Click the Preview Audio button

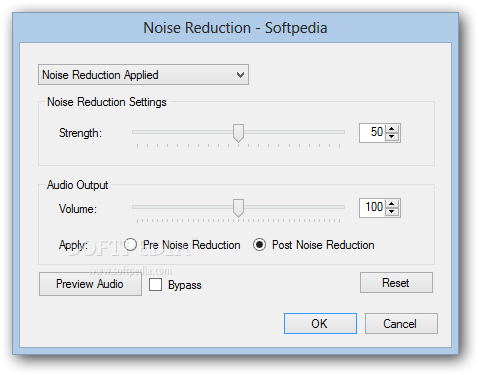point(90,284)
